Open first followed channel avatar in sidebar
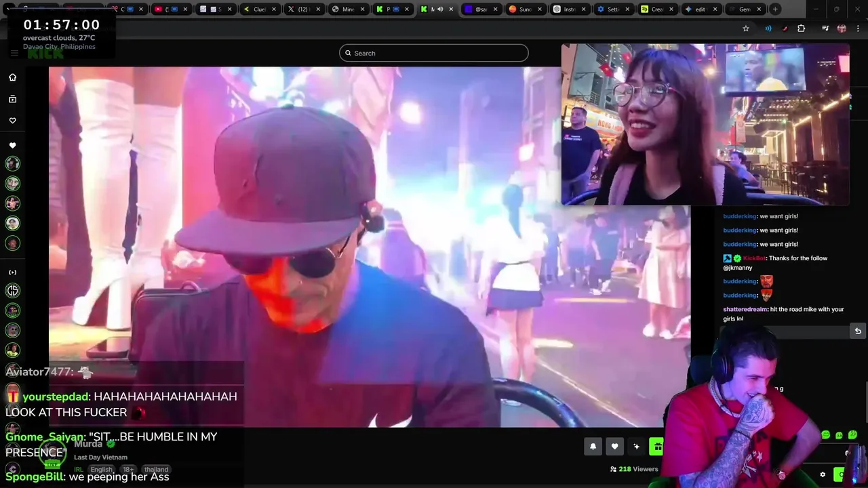Viewport: 868px width, 488px height. [x=12, y=163]
